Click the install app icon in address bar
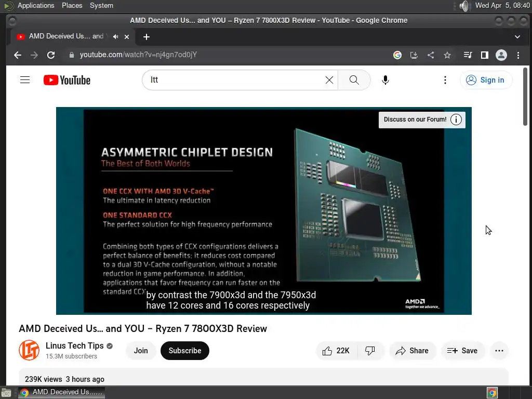Screen dimensions: 532x399 point(414,55)
